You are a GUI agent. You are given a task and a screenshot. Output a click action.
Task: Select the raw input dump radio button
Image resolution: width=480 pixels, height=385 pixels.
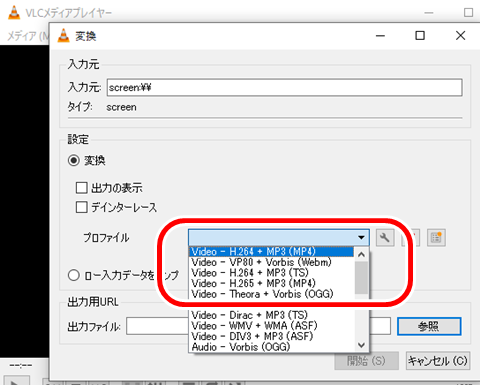click(x=74, y=275)
